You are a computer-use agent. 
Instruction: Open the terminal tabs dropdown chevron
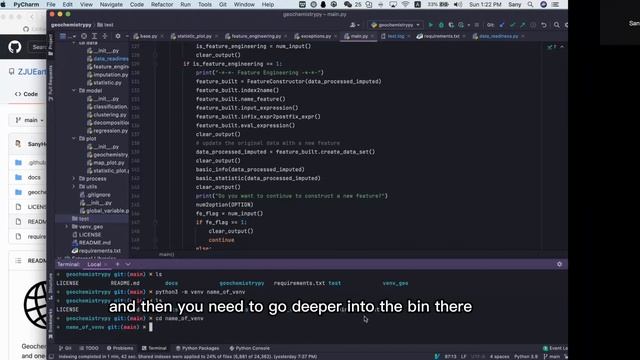[128, 264]
